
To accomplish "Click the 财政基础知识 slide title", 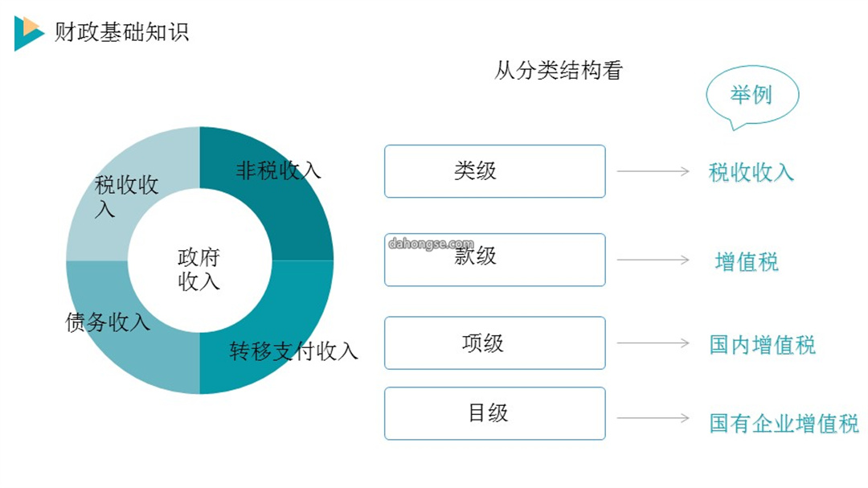I will tap(122, 32).
